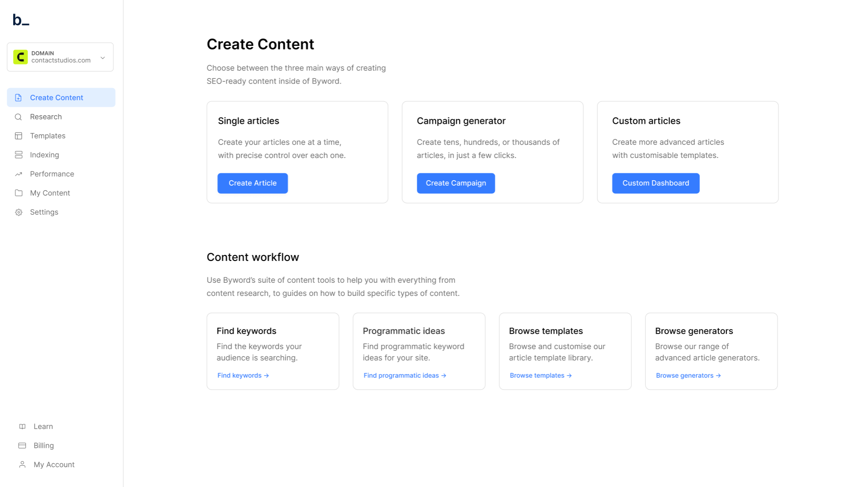Open the Browse generators link

[x=688, y=376]
